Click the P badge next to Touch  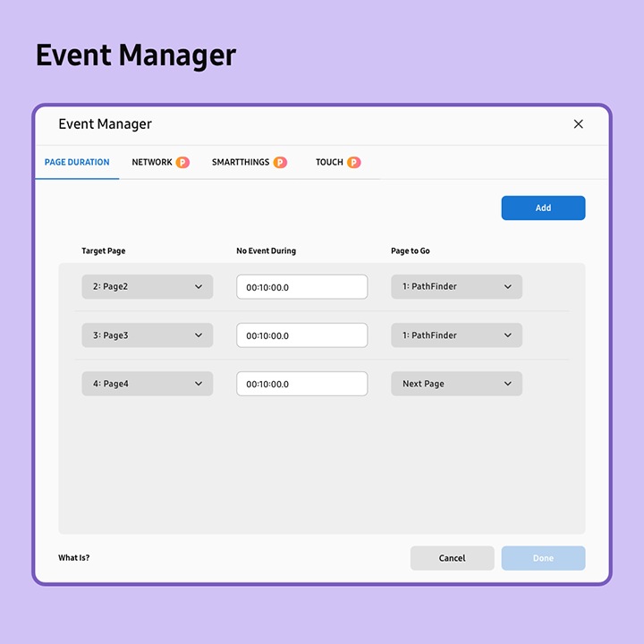click(x=354, y=163)
